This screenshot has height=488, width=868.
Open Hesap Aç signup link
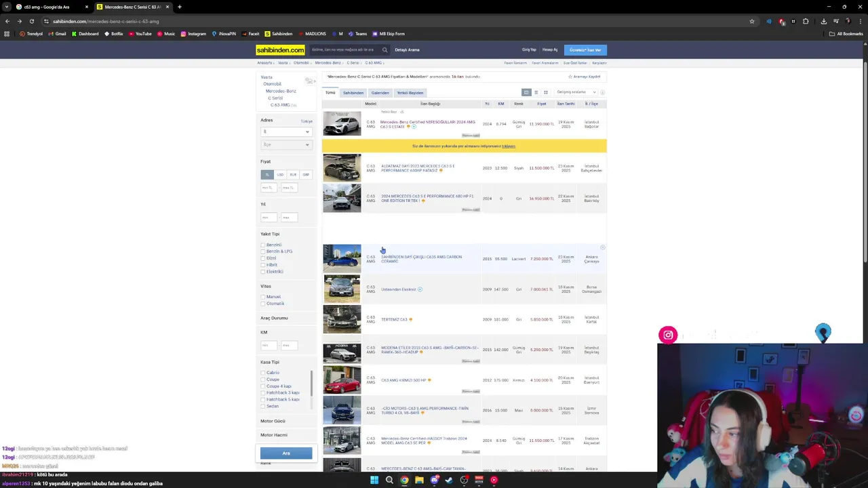550,49
